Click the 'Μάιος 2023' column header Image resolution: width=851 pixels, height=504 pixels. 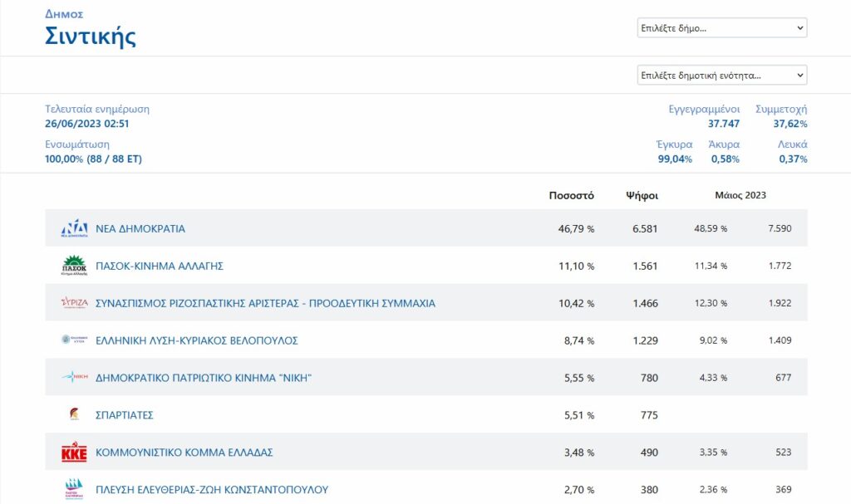(x=740, y=196)
